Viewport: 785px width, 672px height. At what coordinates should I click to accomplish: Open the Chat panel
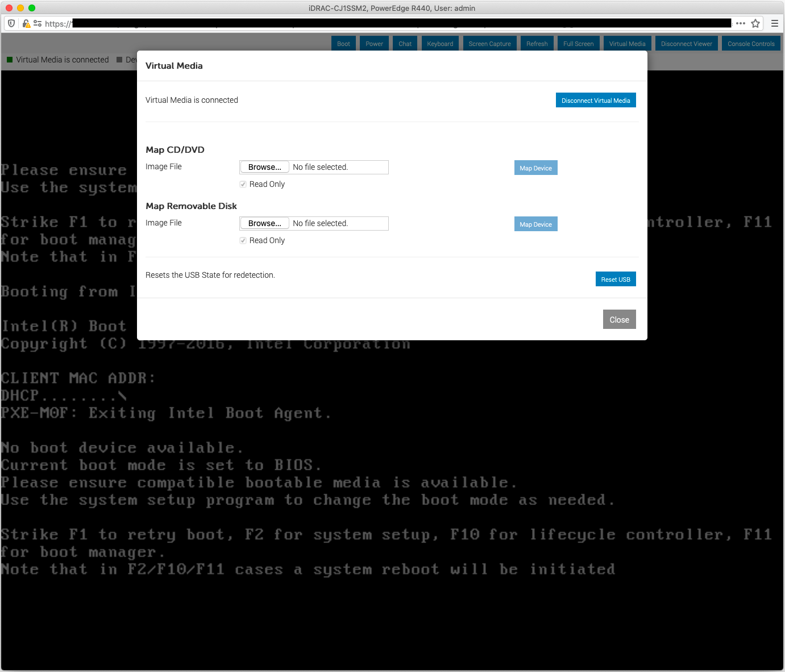point(405,43)
